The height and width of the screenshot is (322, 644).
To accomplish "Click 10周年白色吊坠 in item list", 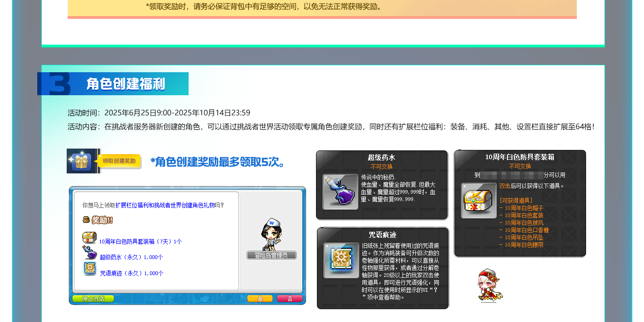I will 524,237.
